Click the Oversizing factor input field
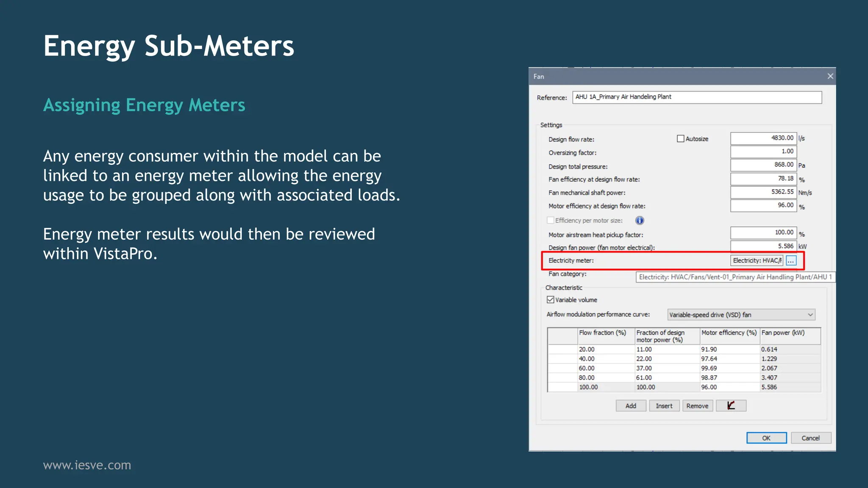Image resolution: width=868 pixels, height=488 pixels. point(763,151)
